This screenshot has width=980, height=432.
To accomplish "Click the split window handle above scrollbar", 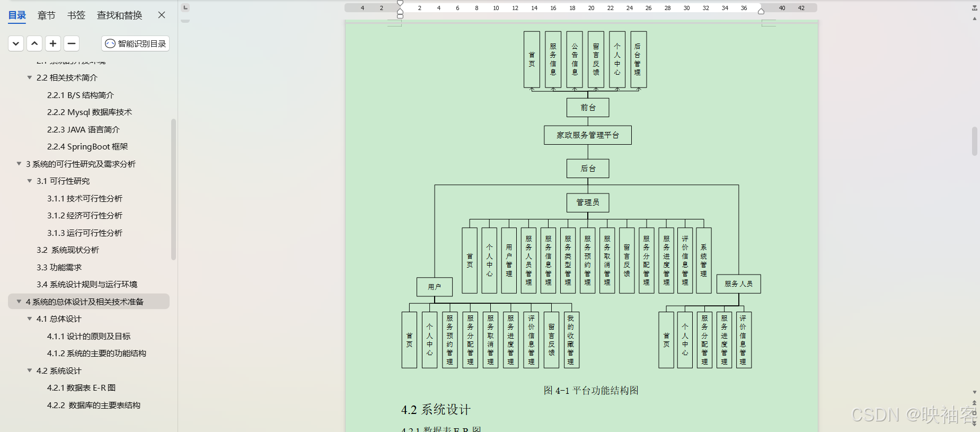I will pyautogui.click(x=974, y=7).
